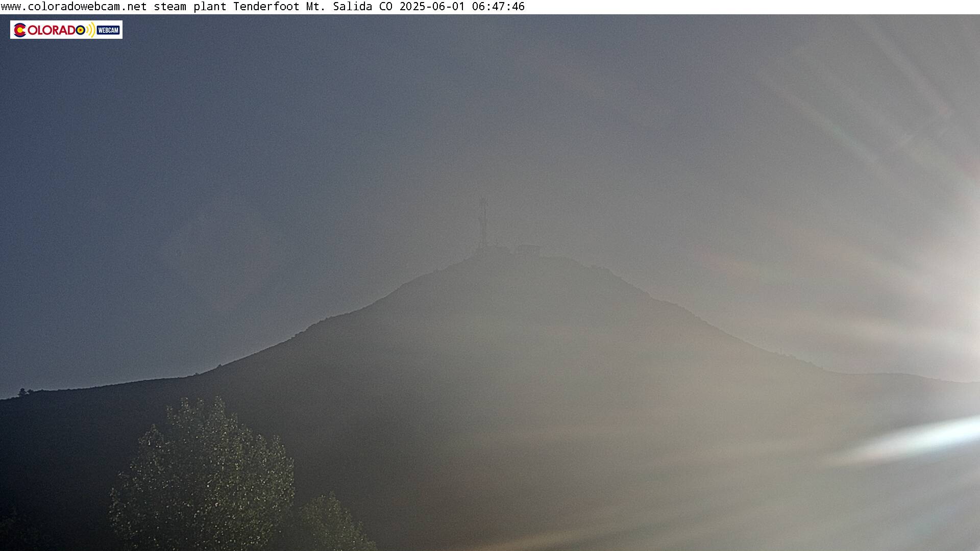Screen dimensions: 980x551
Task: Click the www.coloradowebcam.net URL text
Action: 74,7
